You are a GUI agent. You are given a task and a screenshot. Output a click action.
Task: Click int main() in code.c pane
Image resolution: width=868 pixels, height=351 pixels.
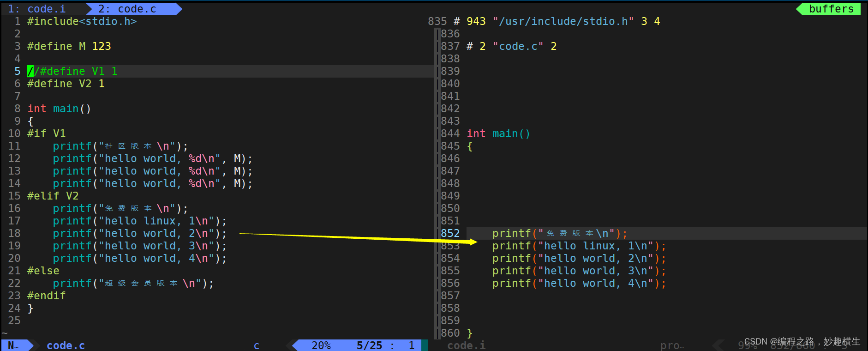(x=59, y=109)
